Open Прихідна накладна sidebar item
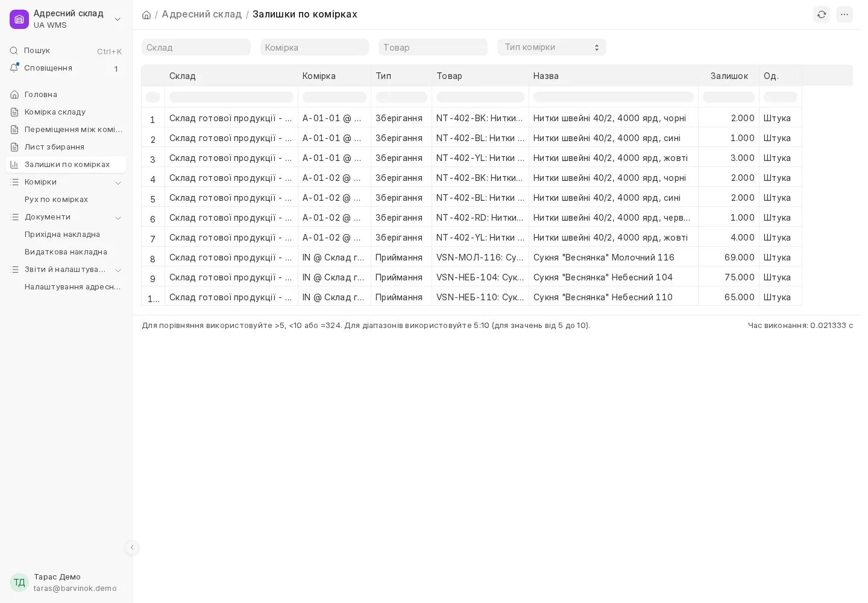The width and height of the screenshot is (868, 603). tap(66, 235)
